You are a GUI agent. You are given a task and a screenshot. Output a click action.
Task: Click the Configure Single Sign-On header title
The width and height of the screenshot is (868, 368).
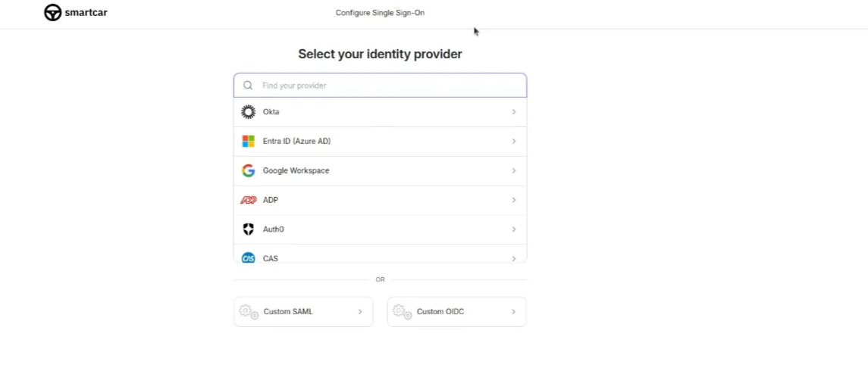[x=380, y=13]
